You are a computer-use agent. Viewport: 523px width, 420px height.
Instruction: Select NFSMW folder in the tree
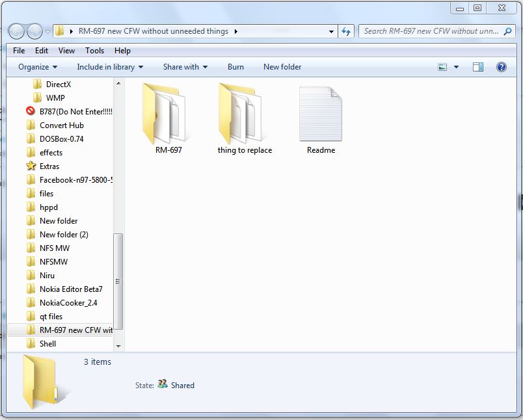53,261
